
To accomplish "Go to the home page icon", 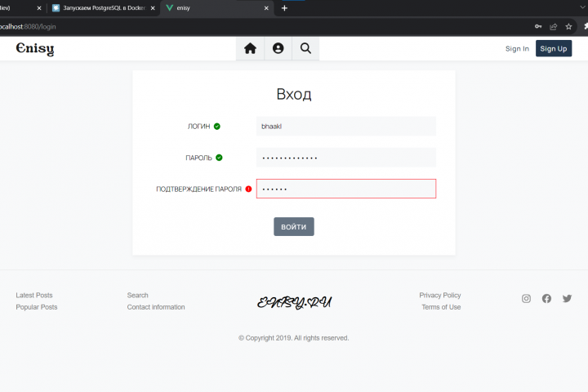I will tap(250, 48).
